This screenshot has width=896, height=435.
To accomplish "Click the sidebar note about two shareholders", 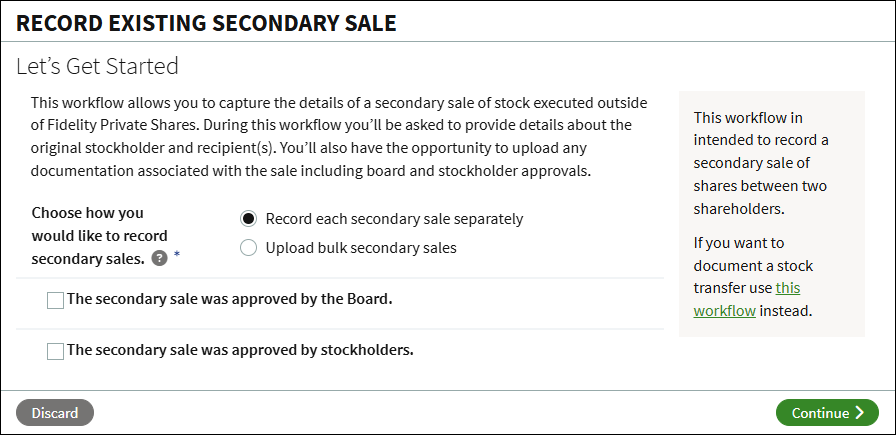I will (761, 163).
